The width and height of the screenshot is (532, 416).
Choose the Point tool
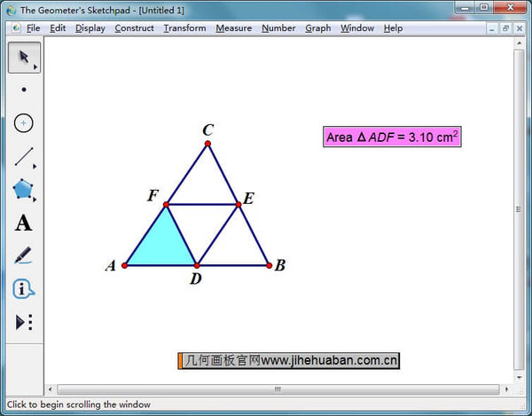[24, 90]
